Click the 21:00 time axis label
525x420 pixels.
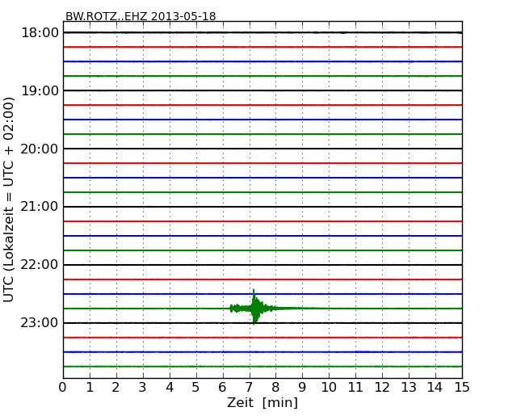[40, 207]
